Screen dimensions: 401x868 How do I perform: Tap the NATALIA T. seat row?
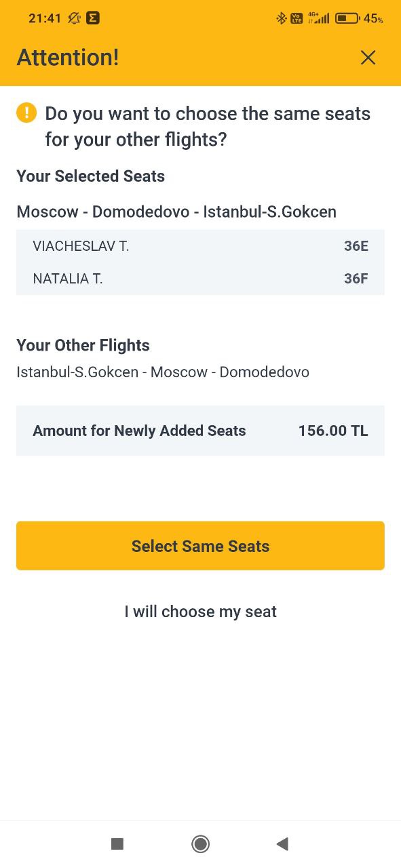200,278
